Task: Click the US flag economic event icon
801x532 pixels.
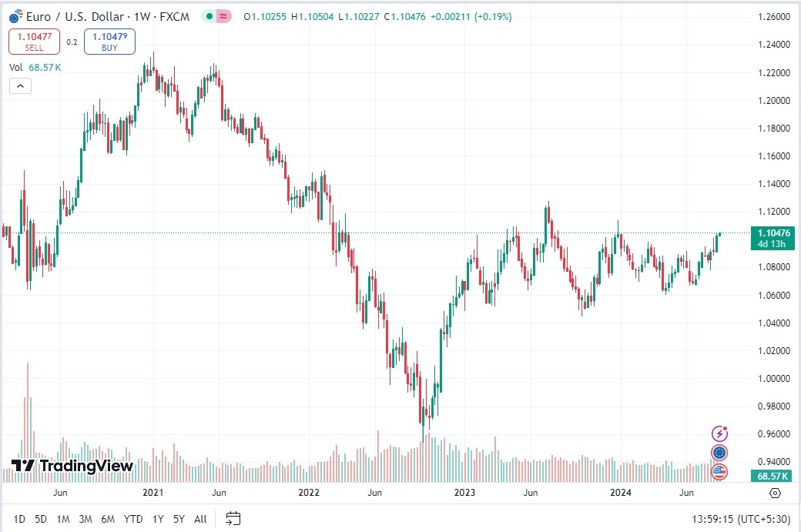Action: point(719,472)
